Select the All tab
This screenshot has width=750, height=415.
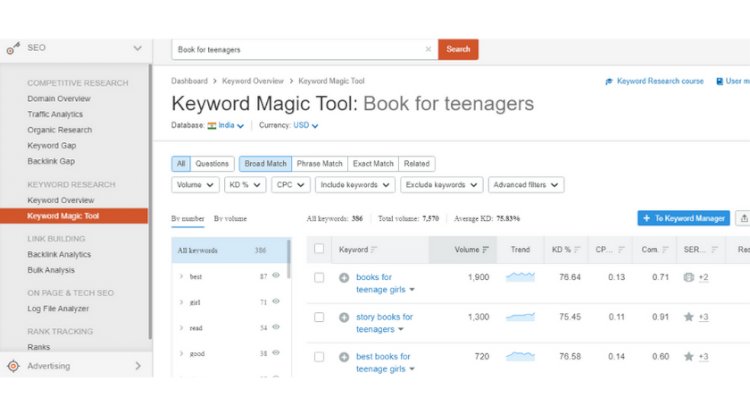pyautogui.click(x=181, y=164)
